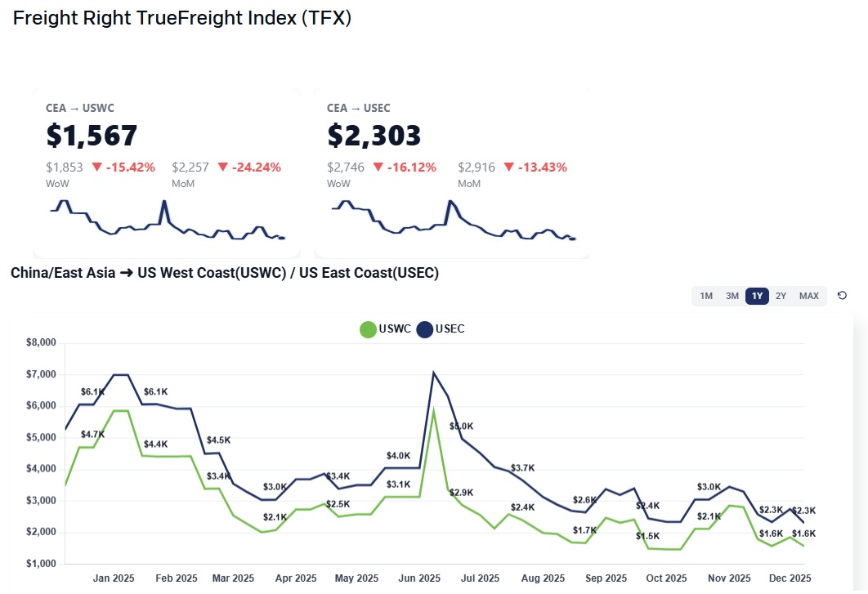This screenshot has width=868, height=594.
Task: Click the $2,303 USEC rate value
Action: click(374, 136)
